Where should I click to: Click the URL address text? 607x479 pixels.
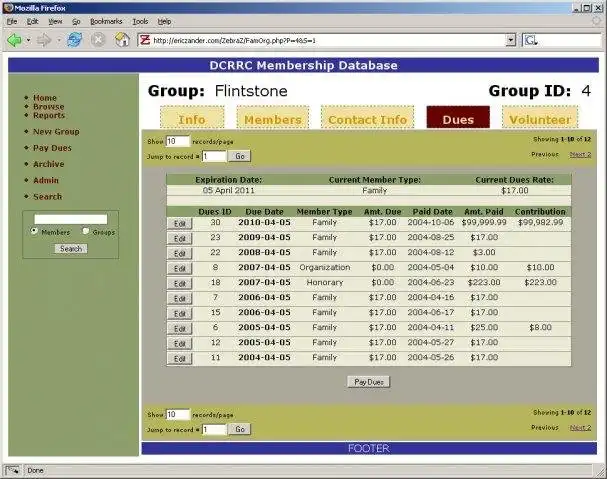point(235,40)
